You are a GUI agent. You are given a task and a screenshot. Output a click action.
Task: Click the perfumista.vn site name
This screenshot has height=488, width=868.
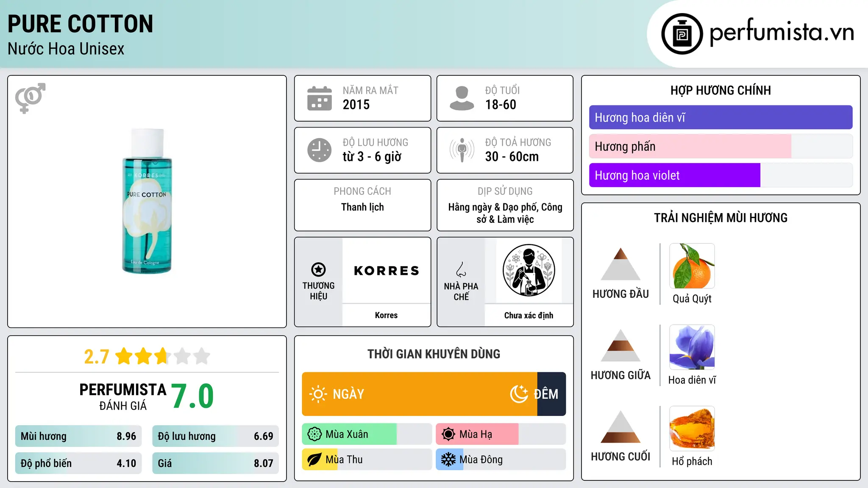[782, 32]
